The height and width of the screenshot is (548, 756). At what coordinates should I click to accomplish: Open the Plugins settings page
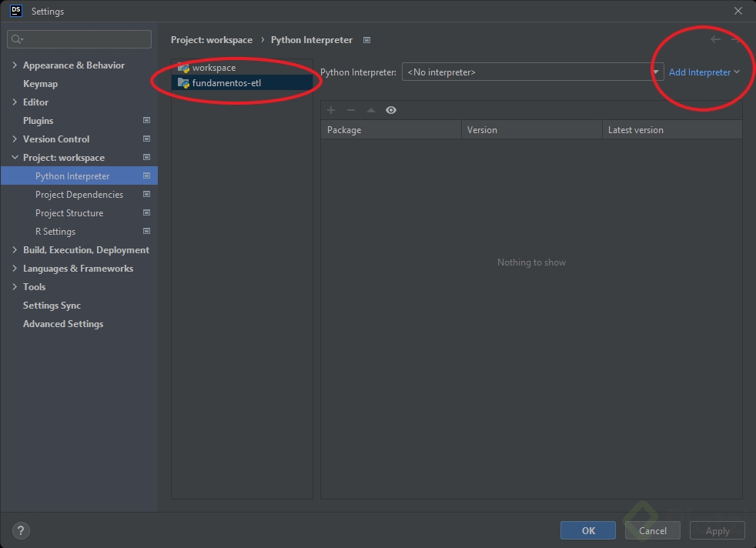click(x=38, y=121)
